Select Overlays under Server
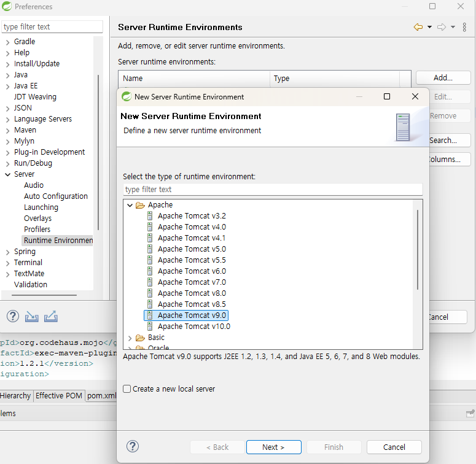476x464 pixels. 37,218
